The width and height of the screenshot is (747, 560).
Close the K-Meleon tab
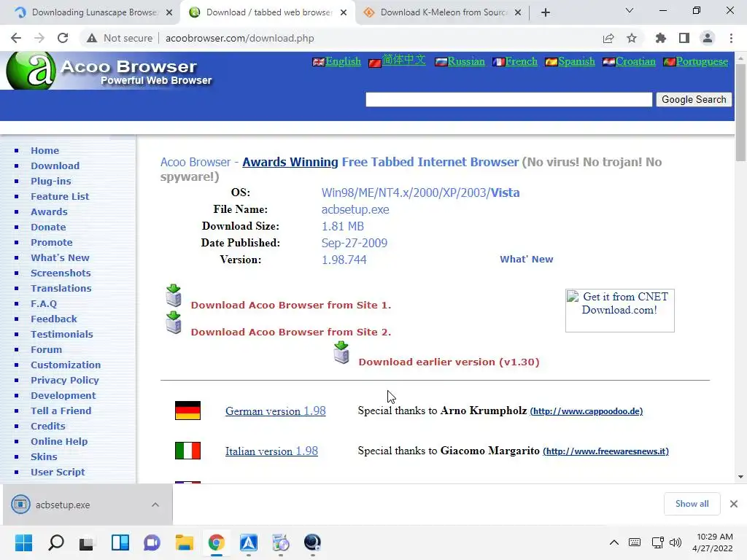[518, 12]
